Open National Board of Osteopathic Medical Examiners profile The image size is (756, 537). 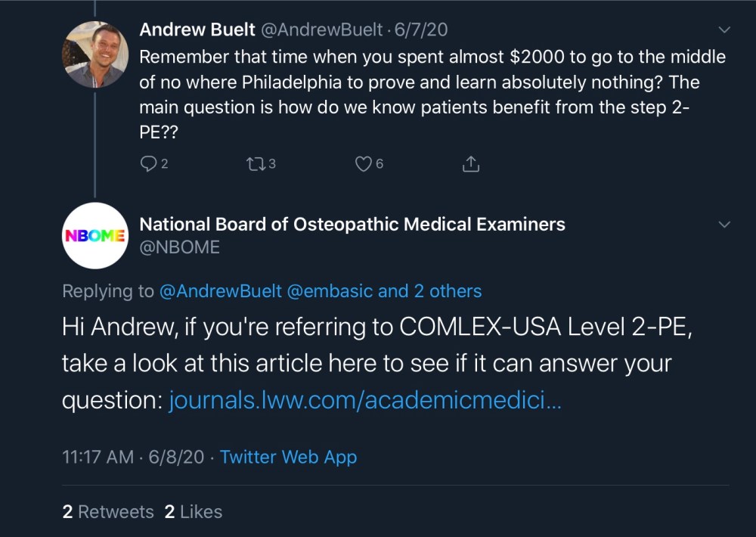(x=352, y=224)
